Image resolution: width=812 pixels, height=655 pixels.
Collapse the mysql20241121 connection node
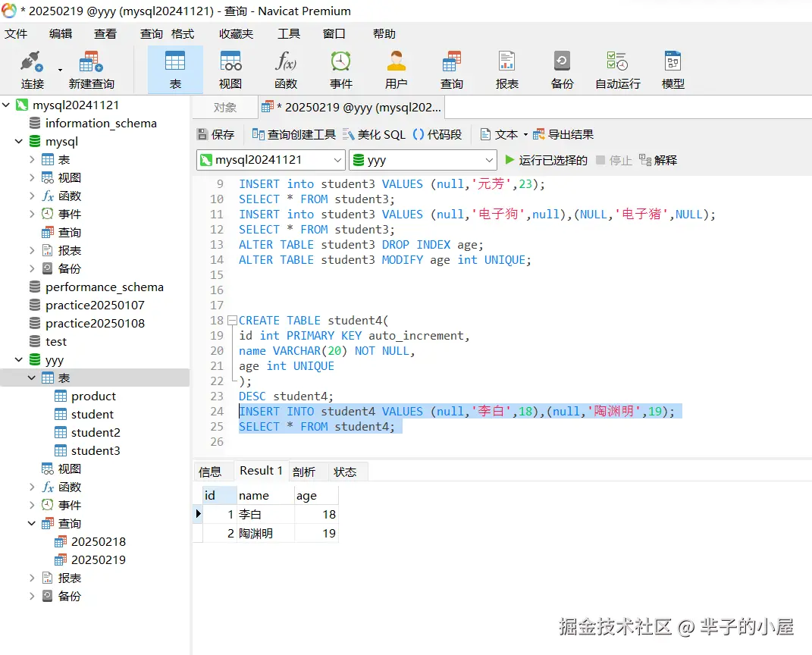[x=6, y=105]
